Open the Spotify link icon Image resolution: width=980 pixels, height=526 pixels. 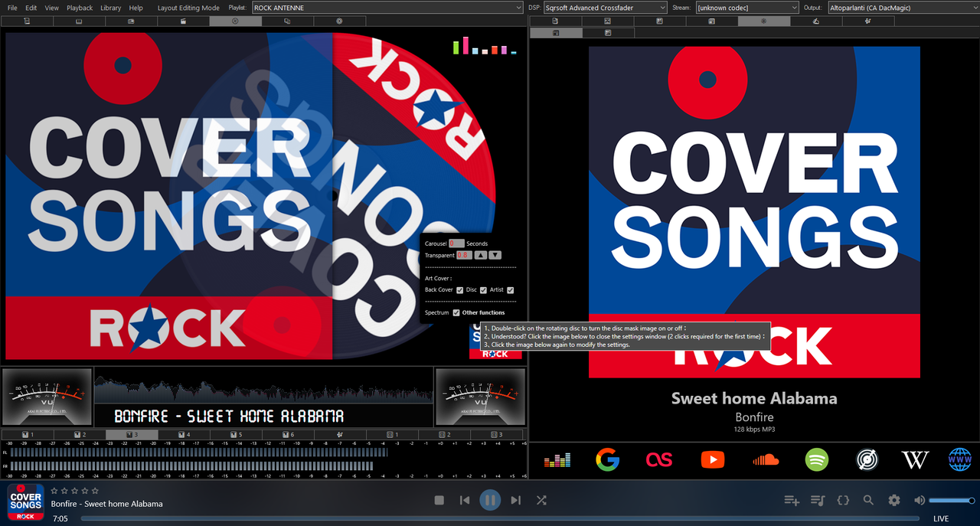817,459
